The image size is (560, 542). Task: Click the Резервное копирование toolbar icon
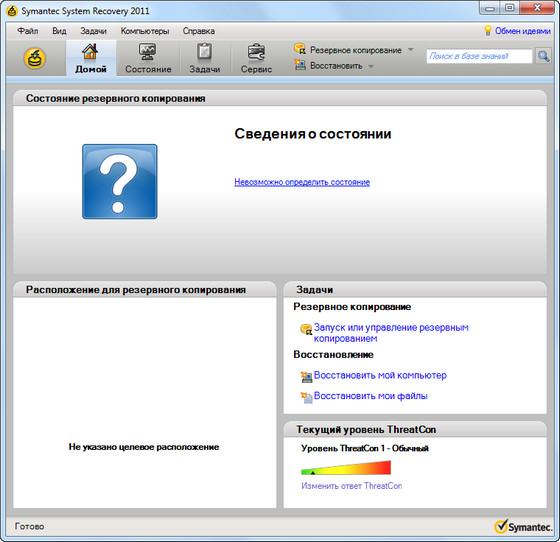point(300,49)
